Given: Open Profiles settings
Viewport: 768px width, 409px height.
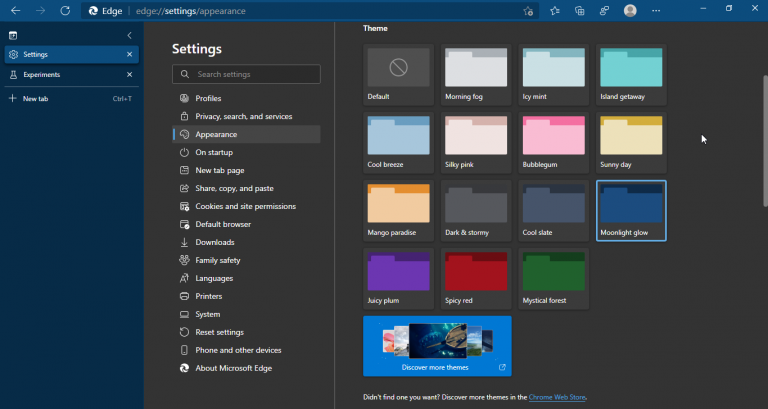Looking at the screenshot, I should tap(246, 98).
